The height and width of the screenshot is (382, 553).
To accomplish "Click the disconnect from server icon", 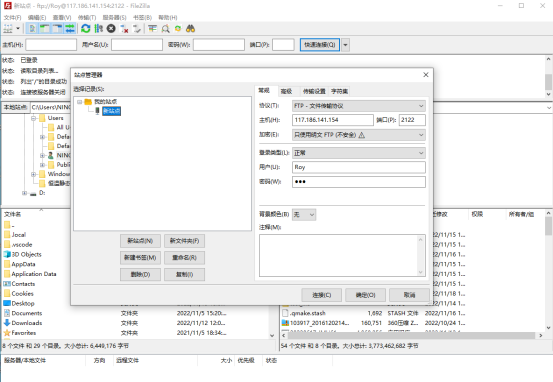I will (x=124, y=29).
